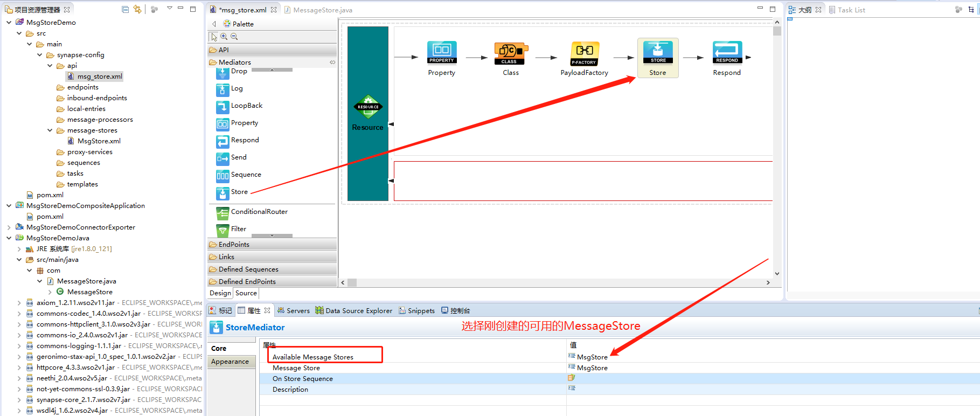Viewport: 980px width, 416px height.
Task: Pick the Drop mediator in palette
Action: click(x=232, y=72)
